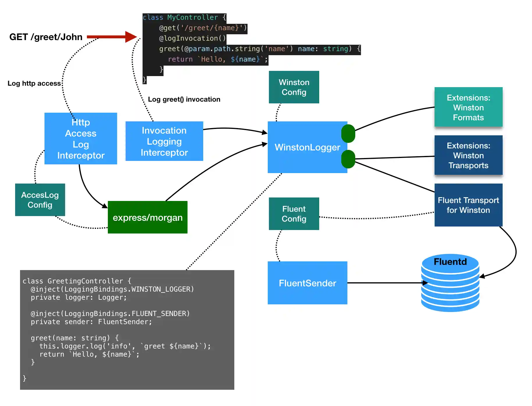Viewport: 532px width, 406px height.
Task: Click the red GET request arrow
Action: click(110, 36)
